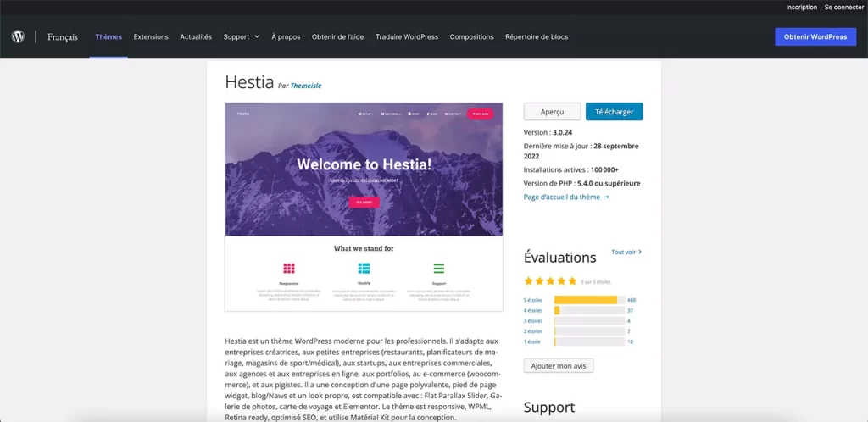Expand the Support dropdown in navigation
This screenshot has width=868, height=422.
coord(242,37)
